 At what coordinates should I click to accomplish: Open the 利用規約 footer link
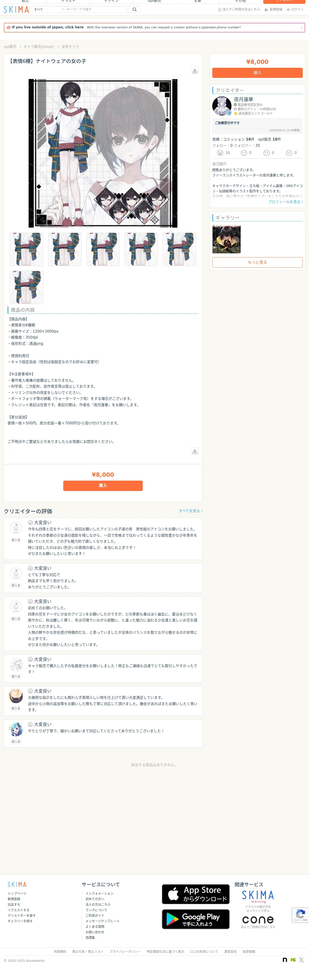pos(60,952)
